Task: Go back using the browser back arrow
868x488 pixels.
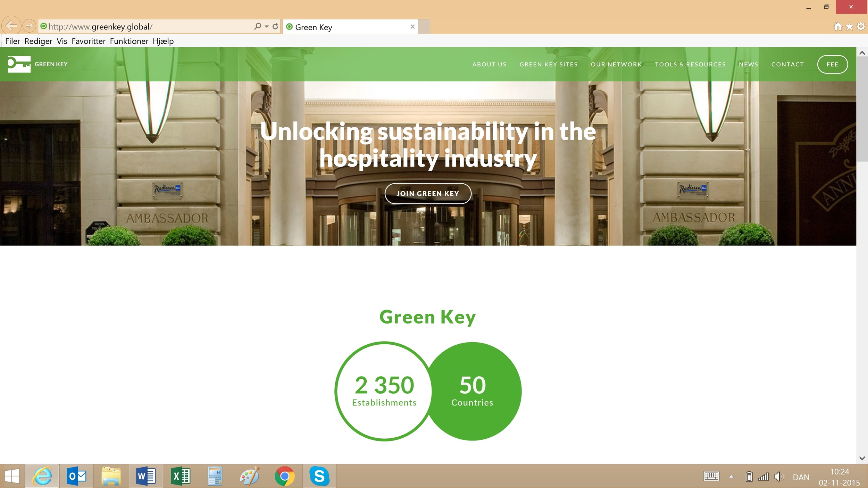Action: (x=11, y=26)
